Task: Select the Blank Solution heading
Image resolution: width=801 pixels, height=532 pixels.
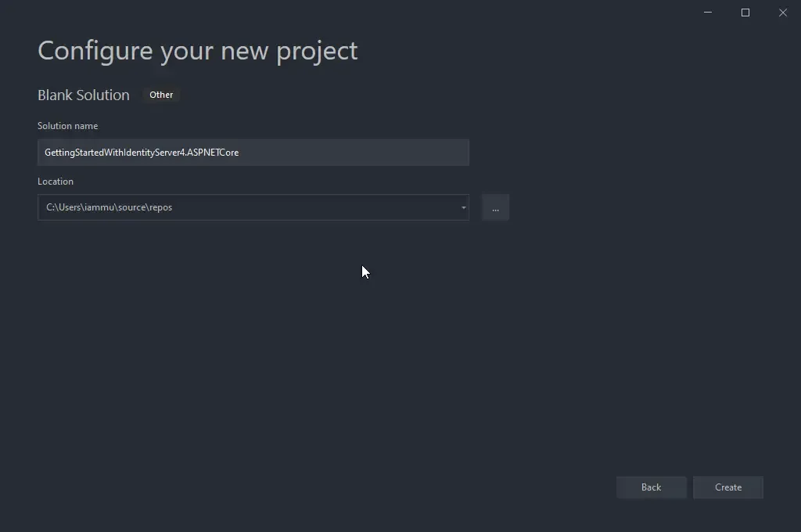Action: pos(83,95)
